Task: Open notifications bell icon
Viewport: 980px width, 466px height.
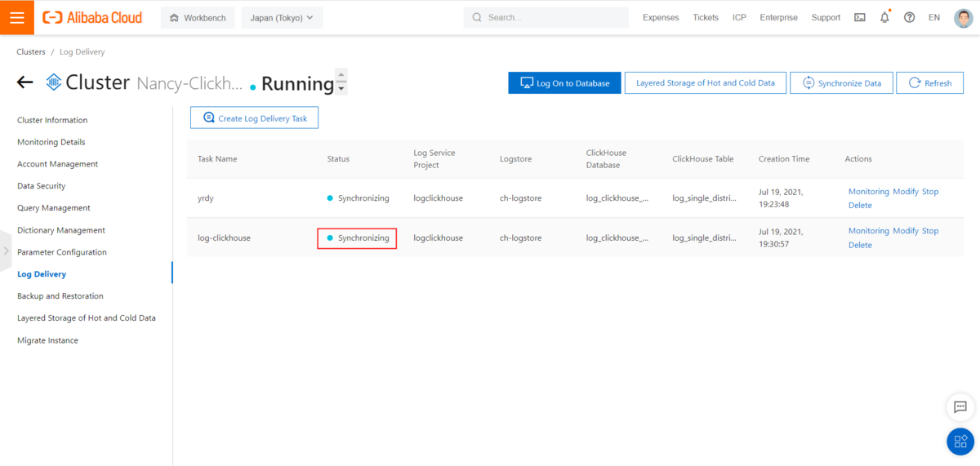Action: tap(884, 17)
